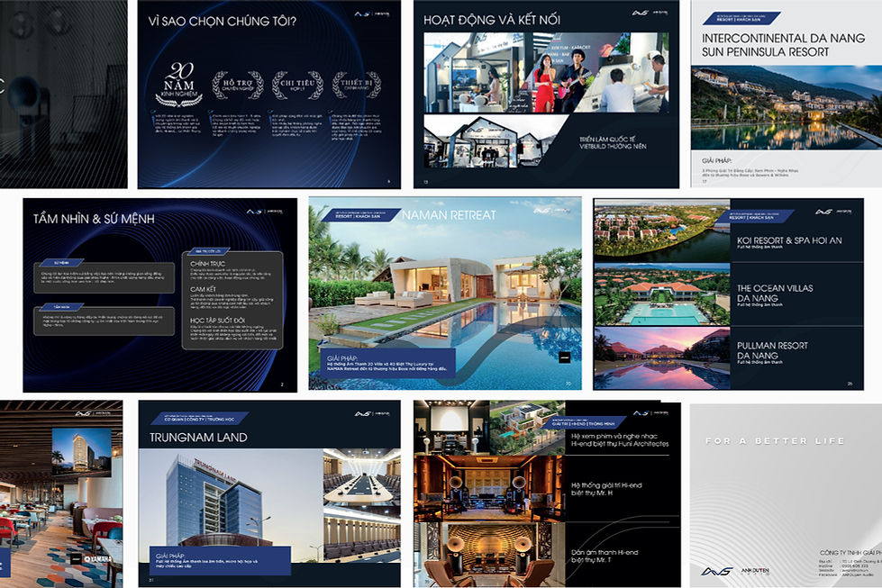Select the 'Thiết bị' laurel badge
This screenshot has height=588, width=882.
tap(357, 86)
